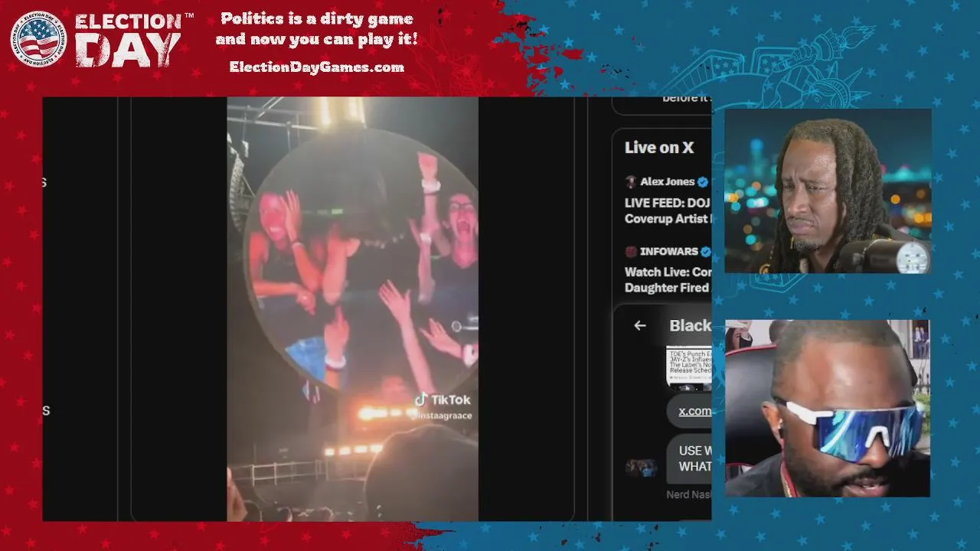
Task: Click Alex Jones verified badge
Action: pos(703,181)
